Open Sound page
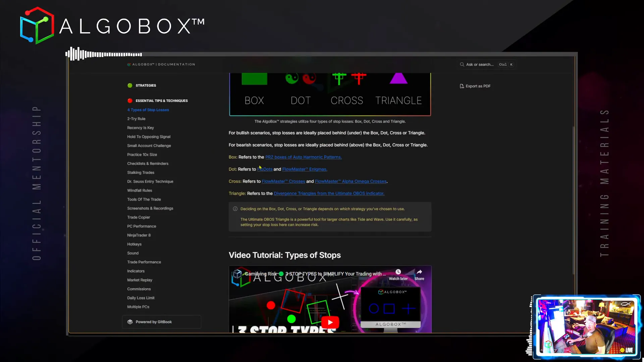Screen dimensions: 644x362 (x=133, y=253)
